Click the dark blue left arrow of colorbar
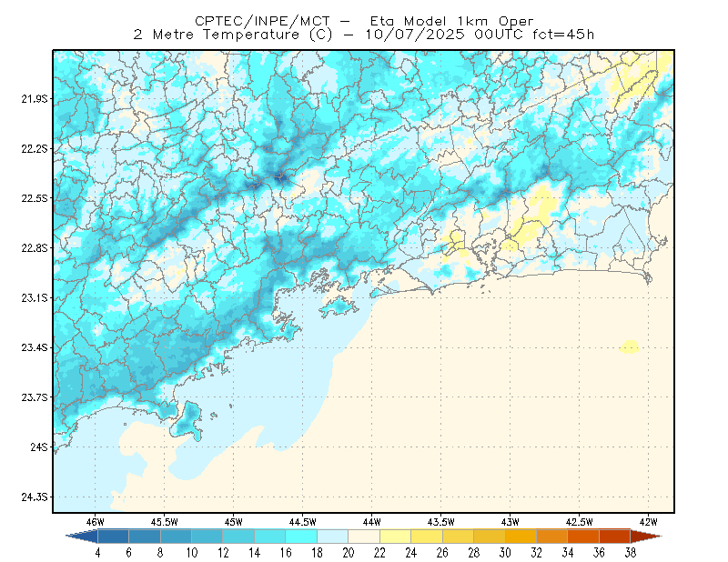Screen dimensions: 728x562 point(83,536)
